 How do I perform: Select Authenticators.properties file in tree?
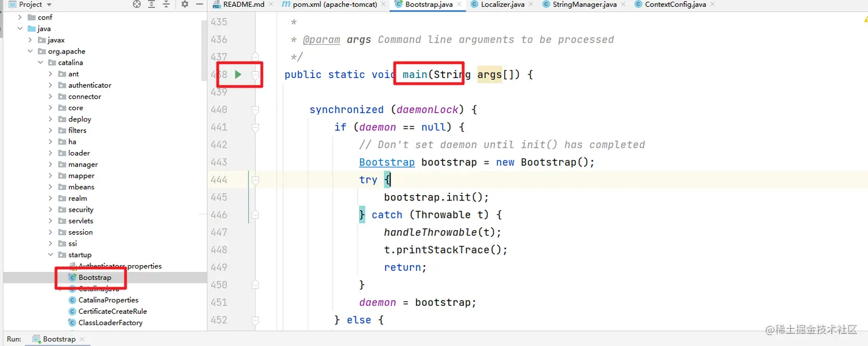tap(120, 266)
